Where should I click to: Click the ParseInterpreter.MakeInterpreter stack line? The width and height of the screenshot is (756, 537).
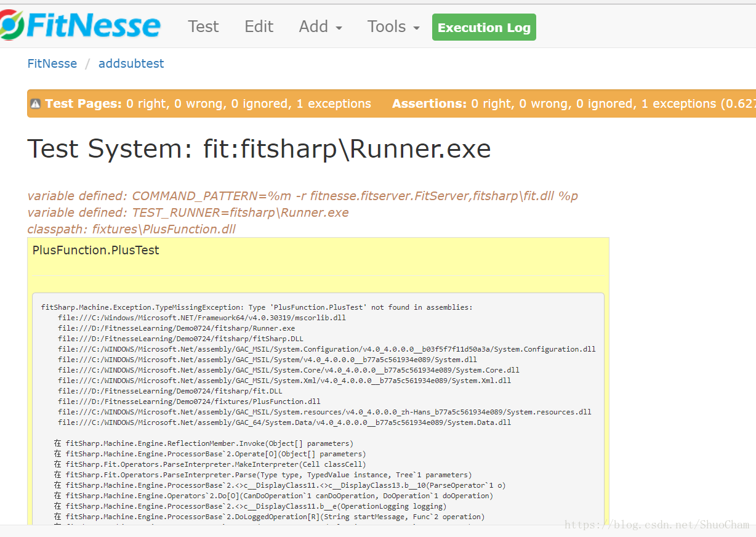[209, 464]
